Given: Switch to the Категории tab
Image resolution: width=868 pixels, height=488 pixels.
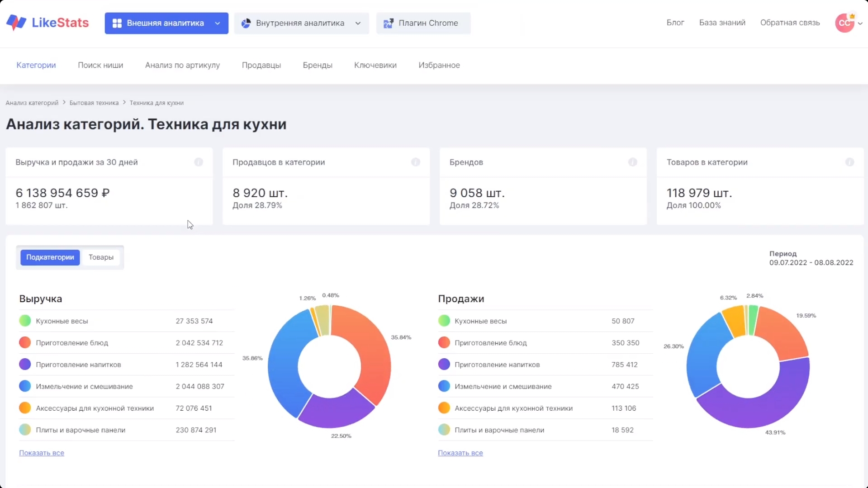Looking at the screenshot, I should click(x=36, y=65).
